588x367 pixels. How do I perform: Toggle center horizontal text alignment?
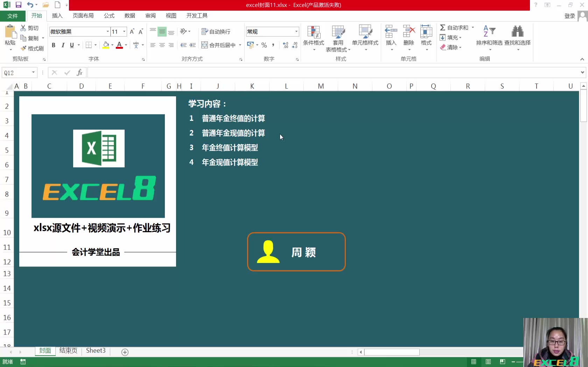pyautogui.click(x=162, y=45)
